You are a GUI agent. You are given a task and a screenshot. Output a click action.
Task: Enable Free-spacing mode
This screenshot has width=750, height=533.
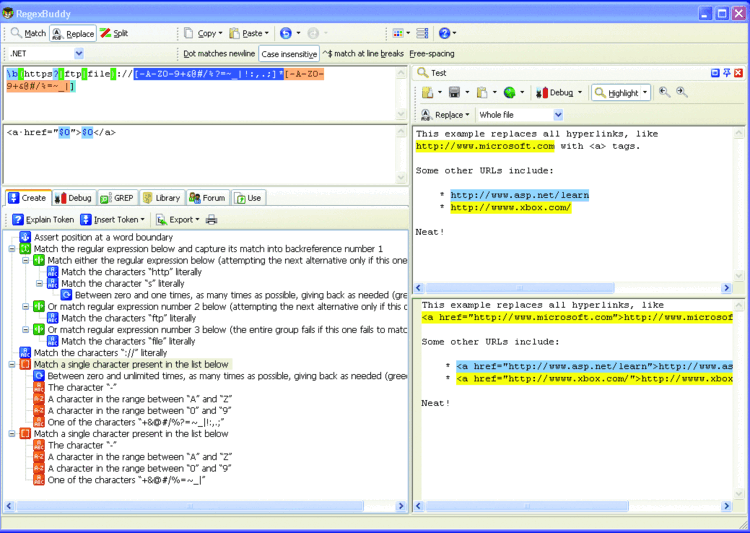tap(432, 54)
